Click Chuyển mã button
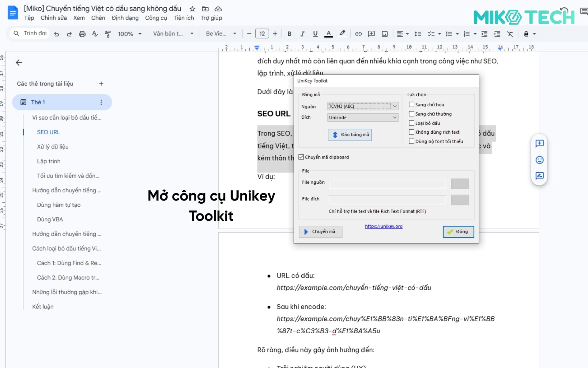This screenshot has height=368, width=588. click(320, 232)
